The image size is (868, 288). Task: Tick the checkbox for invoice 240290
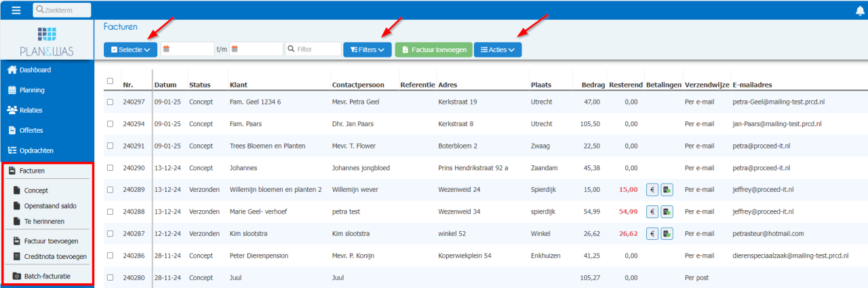[111, 168]
